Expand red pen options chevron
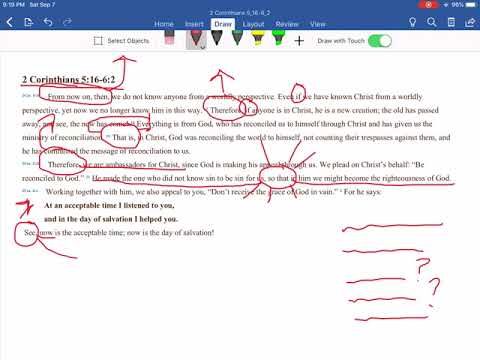 [202, 48]
